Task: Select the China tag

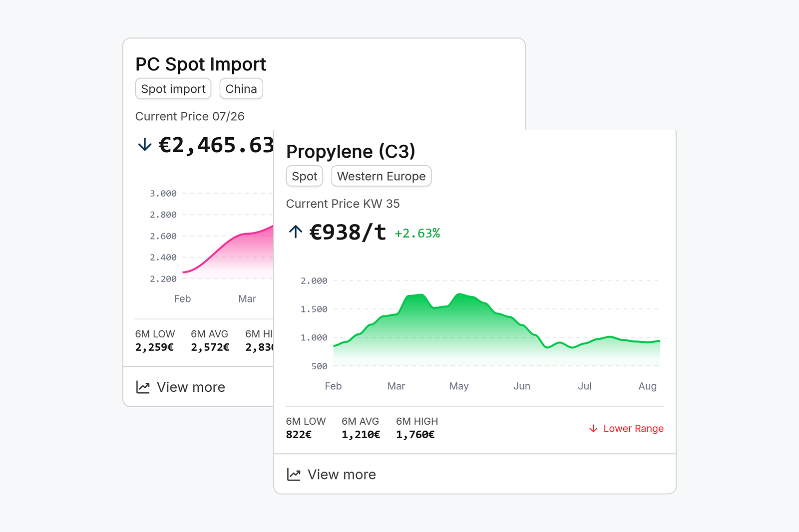Action: [x=241, y=89]
